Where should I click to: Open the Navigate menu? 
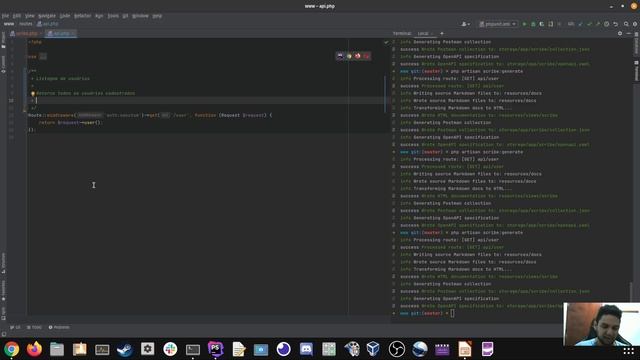pos(47,16)
